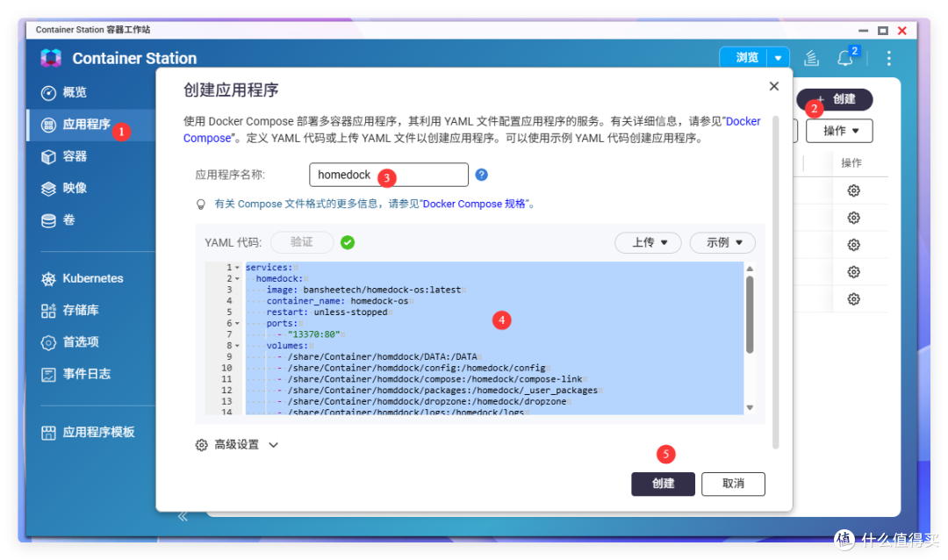
Task: Open the 示例 examples dropdown
Action: (x=722, y=242)
